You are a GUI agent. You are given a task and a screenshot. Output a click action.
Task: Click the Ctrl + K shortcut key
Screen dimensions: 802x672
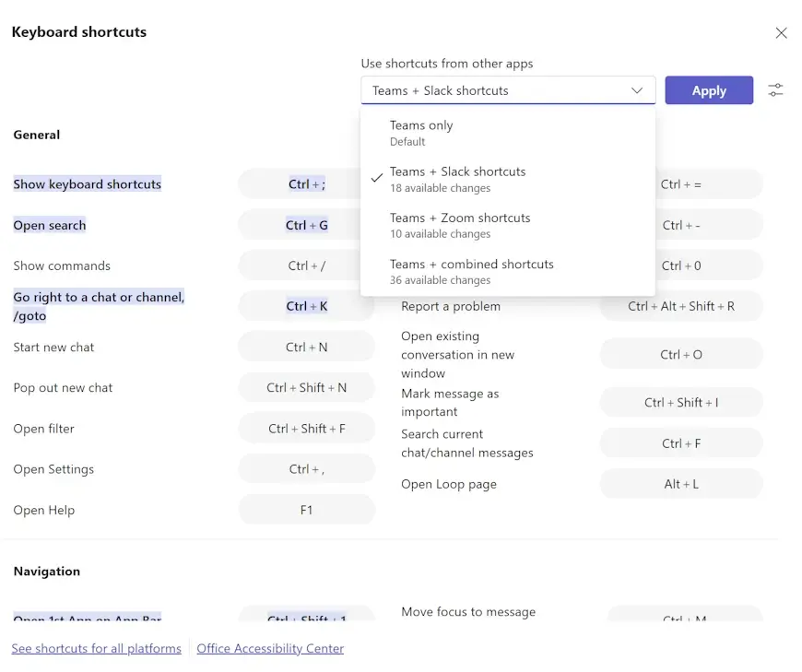tap(306, 306)
